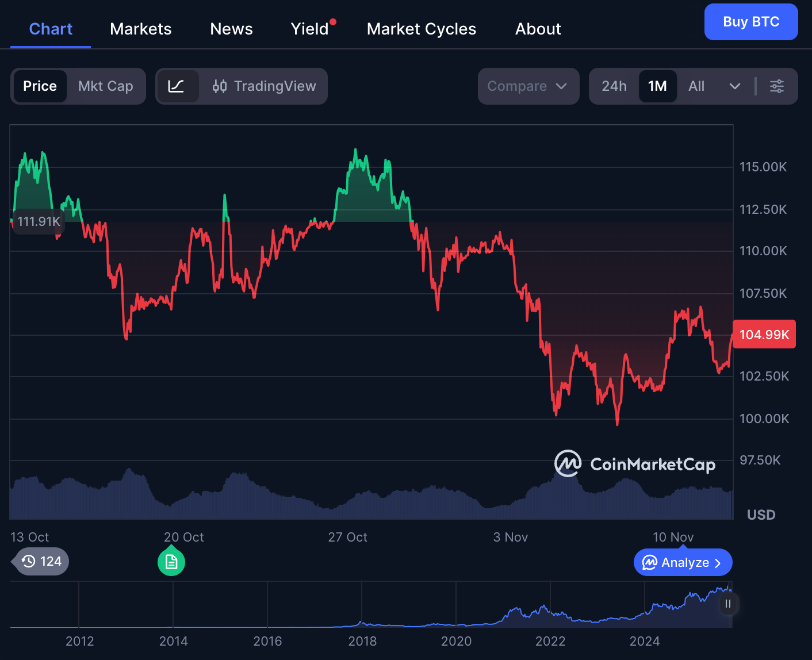
Task: Select the Price view toggle
Action: coord(40,86)
